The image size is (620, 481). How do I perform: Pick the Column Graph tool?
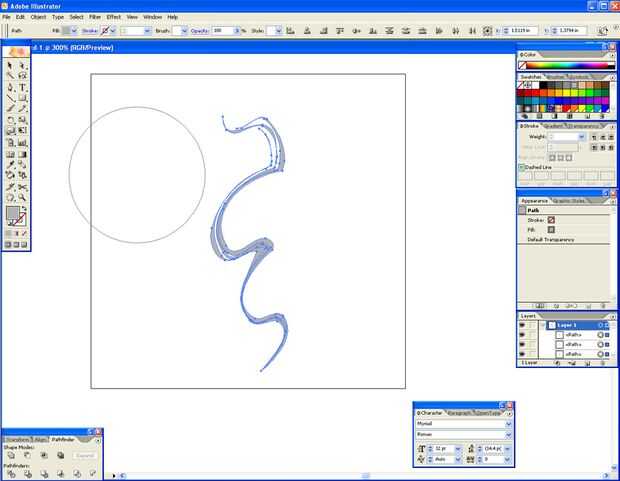23,143
